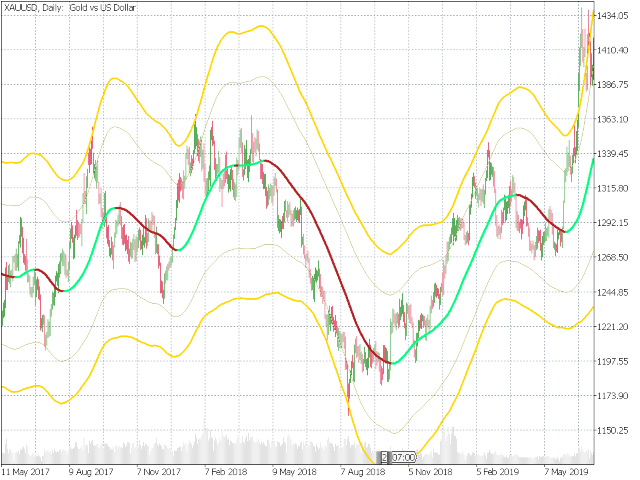Image resolution: width=640 pixels, height=480 pixels.
Task: Click the '11 May 2017' date label
Action: tap(26, 472)
